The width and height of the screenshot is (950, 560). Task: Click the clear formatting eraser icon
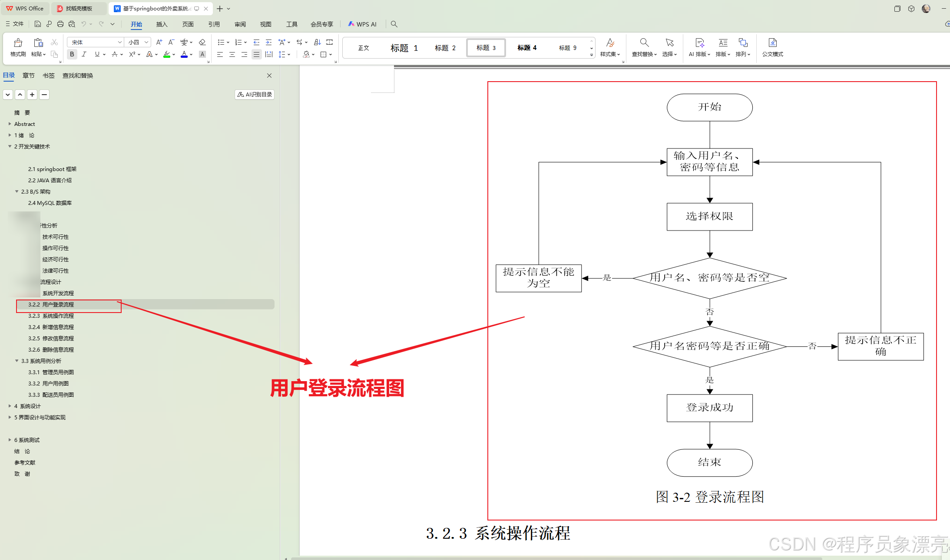(x=202, y=42)
